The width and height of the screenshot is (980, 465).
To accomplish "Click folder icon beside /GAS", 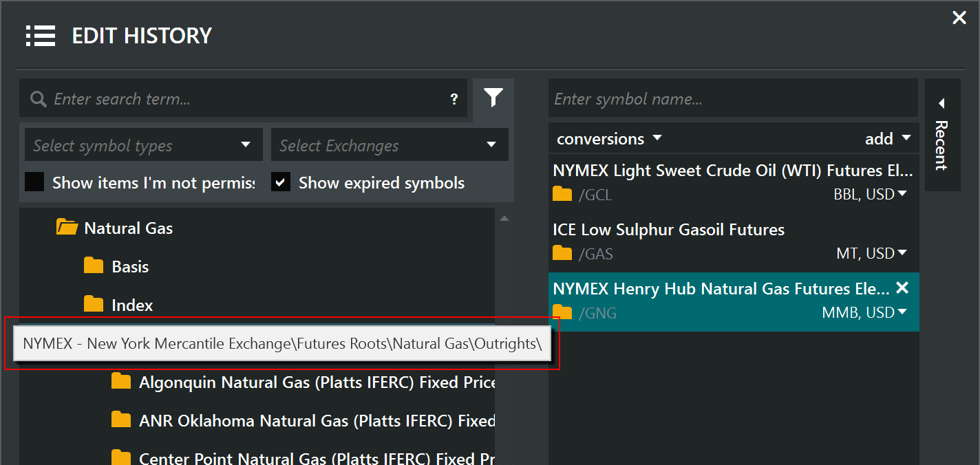I will click(562, 254).
